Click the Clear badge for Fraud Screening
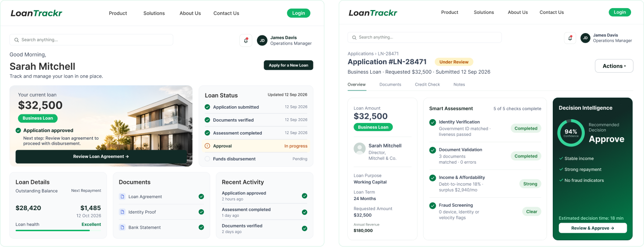The image size is (644, 247). tap(532, 212)
